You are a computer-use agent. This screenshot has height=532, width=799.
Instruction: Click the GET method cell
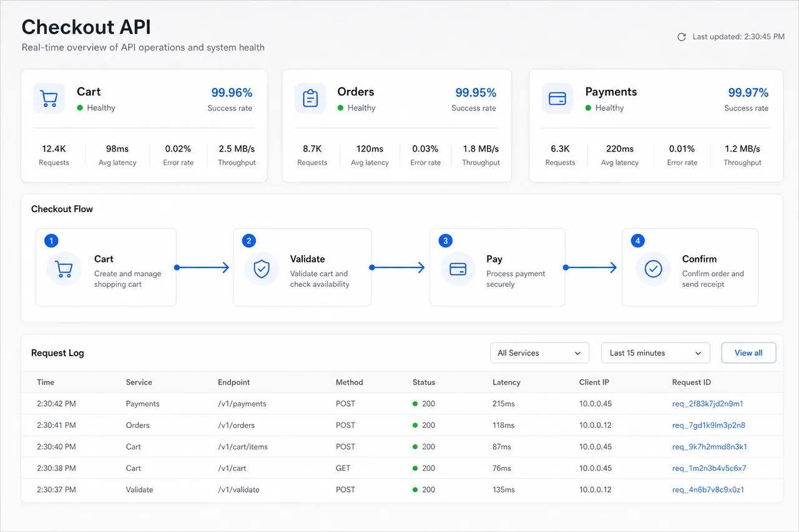point(343,468)
